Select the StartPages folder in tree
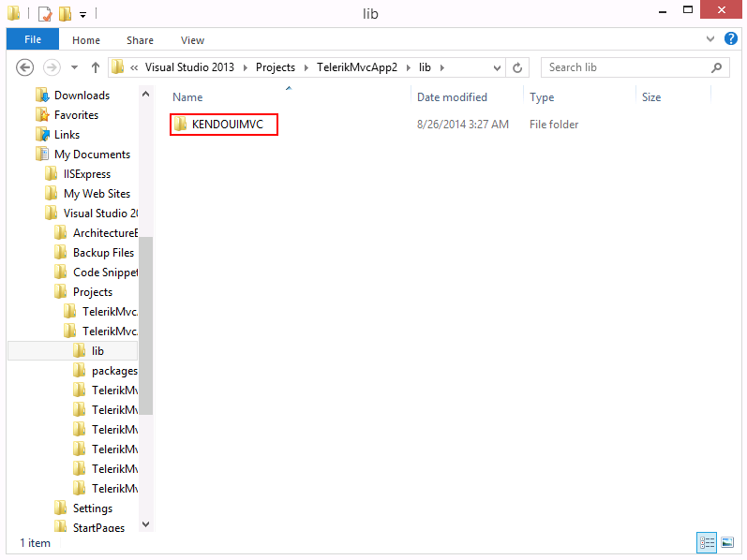This screenshot has width=747, height=560. pyautogui.click(x=98, y=526)
